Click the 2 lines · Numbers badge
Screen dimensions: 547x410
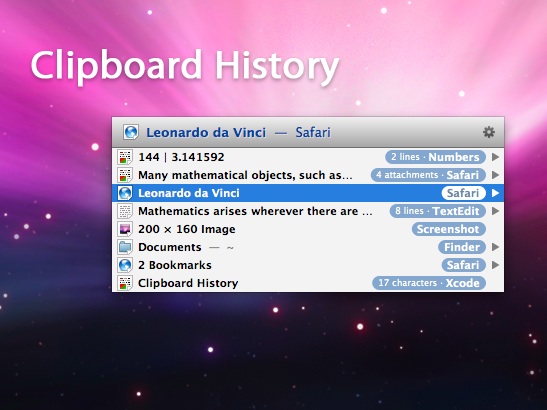tap(435, 157)
